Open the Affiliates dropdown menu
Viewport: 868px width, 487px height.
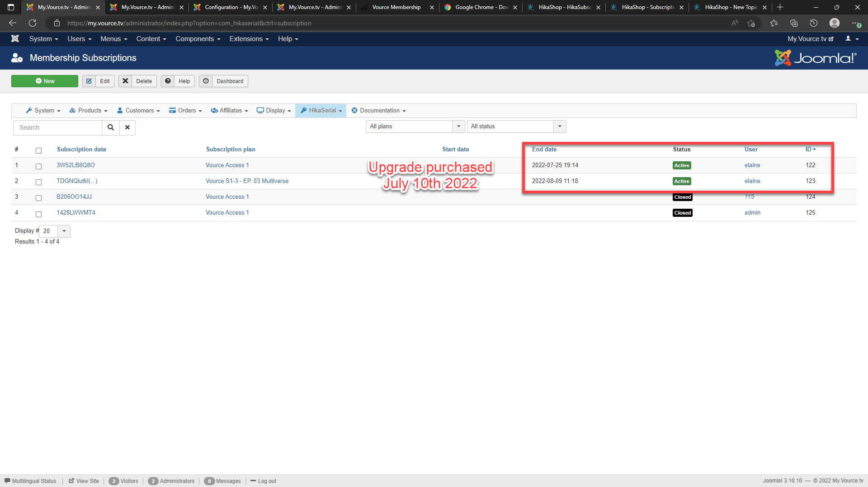[229, 111]
